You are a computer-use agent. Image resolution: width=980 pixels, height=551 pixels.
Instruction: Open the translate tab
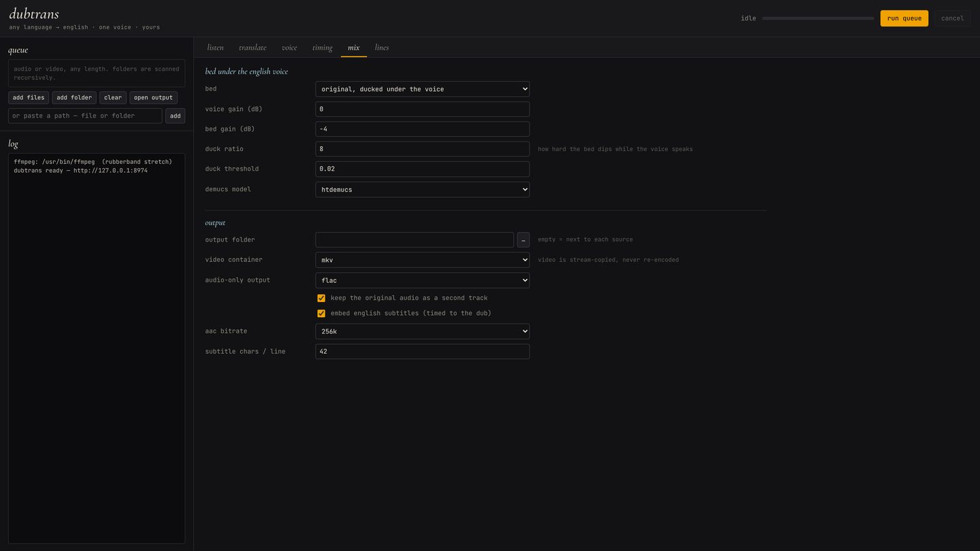tap(252, 48)
